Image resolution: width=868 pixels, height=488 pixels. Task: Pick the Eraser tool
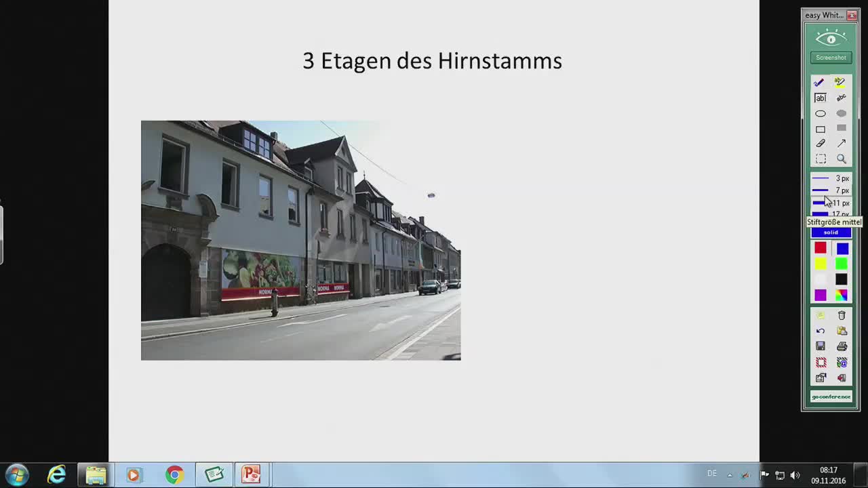pos(821,143)
